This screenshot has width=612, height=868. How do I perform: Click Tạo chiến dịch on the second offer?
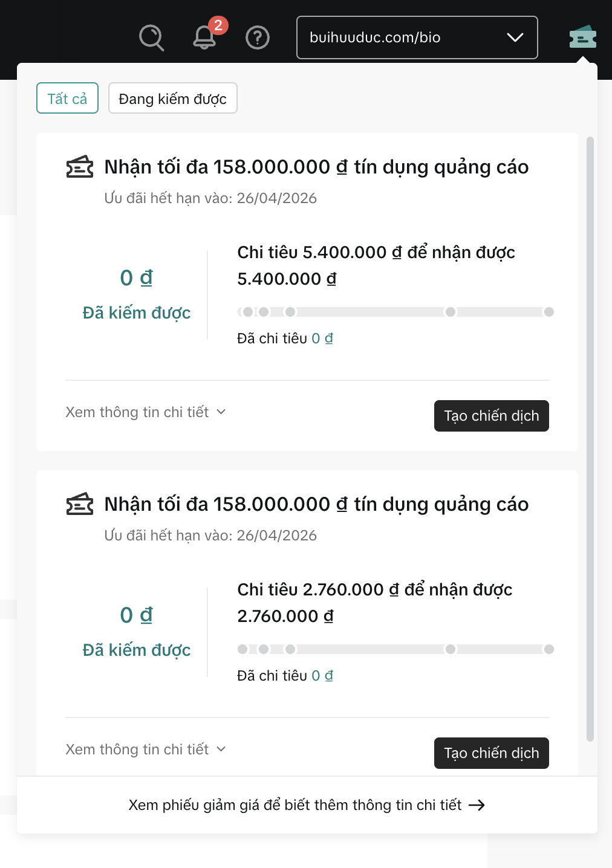[x=491, y=753]
